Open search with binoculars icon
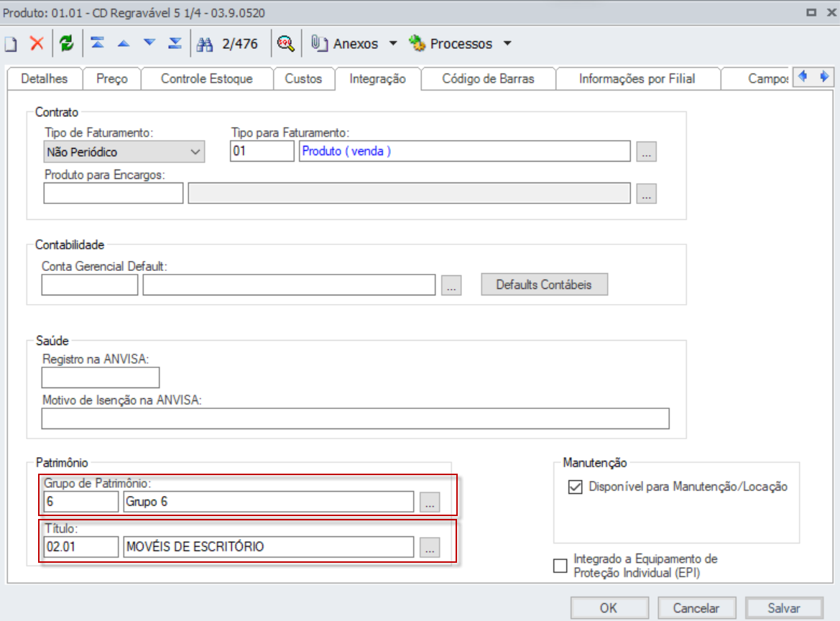This screenshot has width=840, height=621. [x=205, y=44]
